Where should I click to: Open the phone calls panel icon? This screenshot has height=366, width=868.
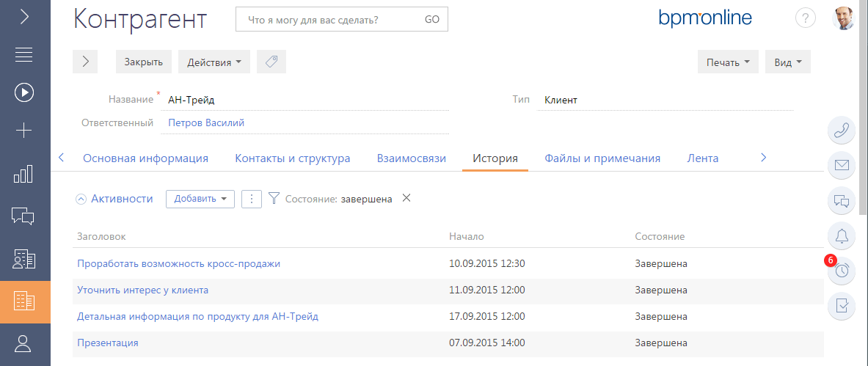click(x=842, y=131)
